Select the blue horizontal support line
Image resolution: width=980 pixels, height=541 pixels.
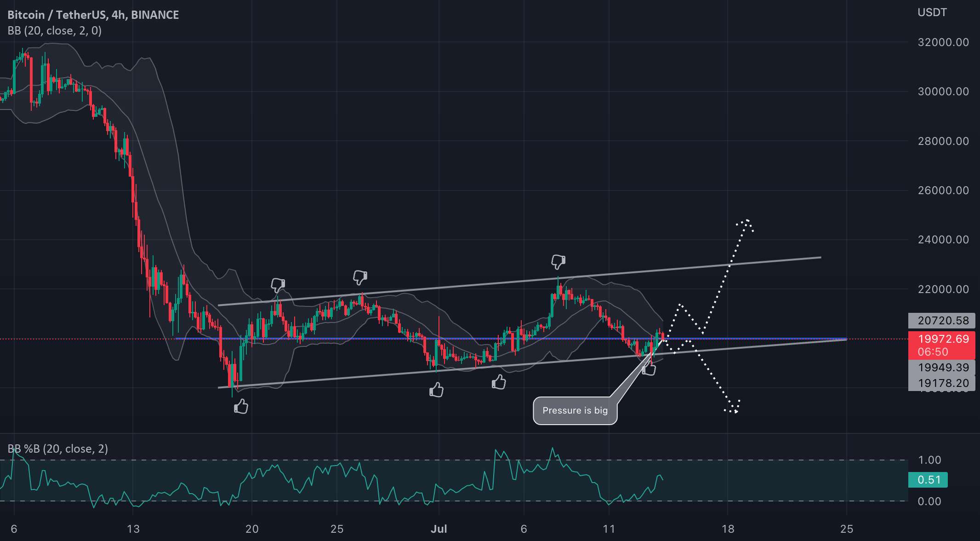(510, 339)
